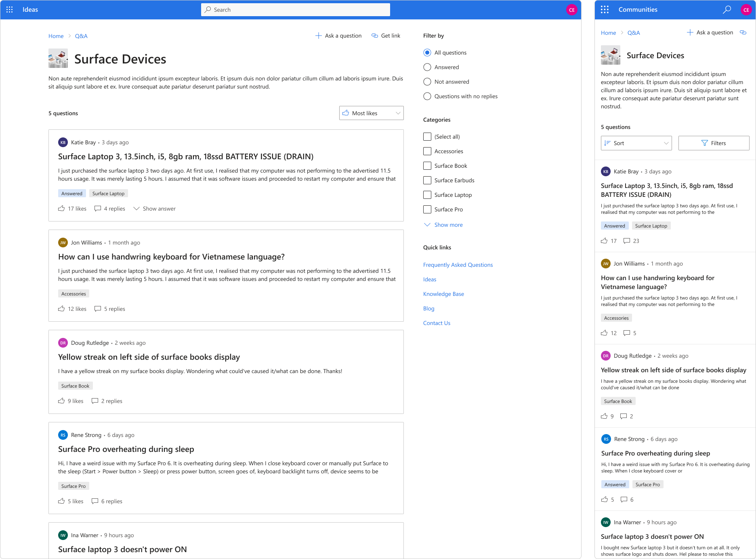The width and height of the screenshot is (756, 559).
Task: Click Surface Devices thumbnail image in main page
Action: coord(58,59)
